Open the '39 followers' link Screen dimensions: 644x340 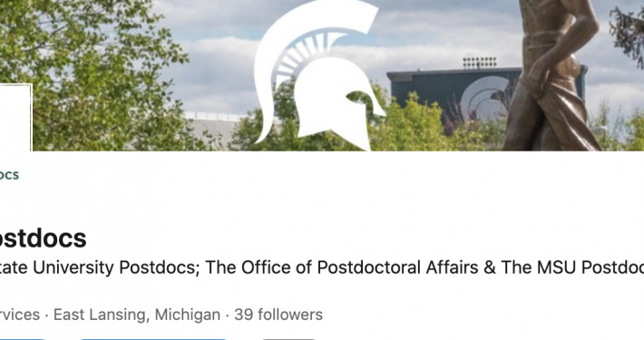(278, 315)
